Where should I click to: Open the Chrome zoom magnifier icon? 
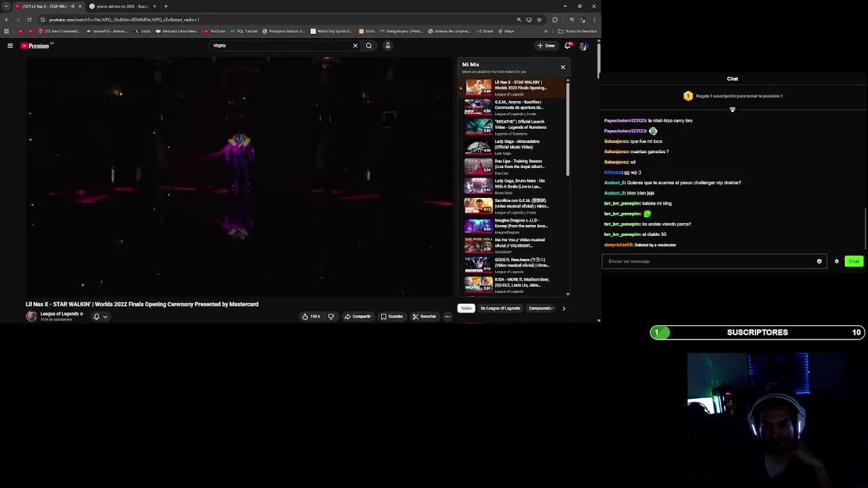519,20
